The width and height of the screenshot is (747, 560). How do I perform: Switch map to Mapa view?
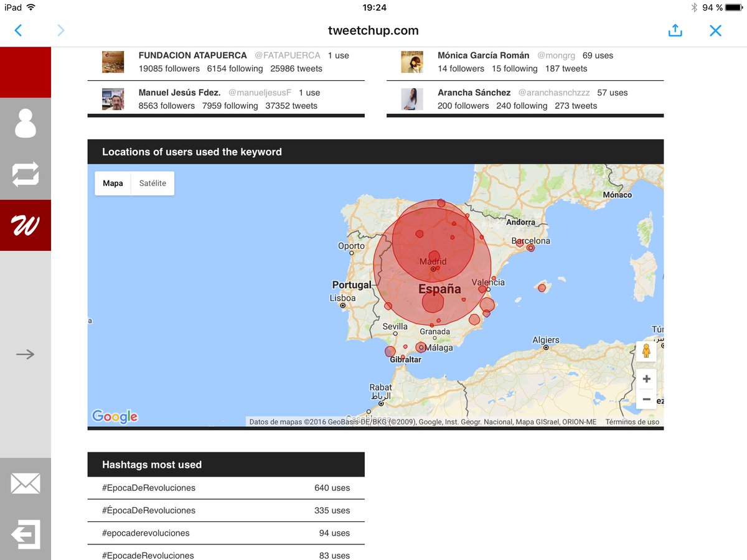[x=113, y=184]
